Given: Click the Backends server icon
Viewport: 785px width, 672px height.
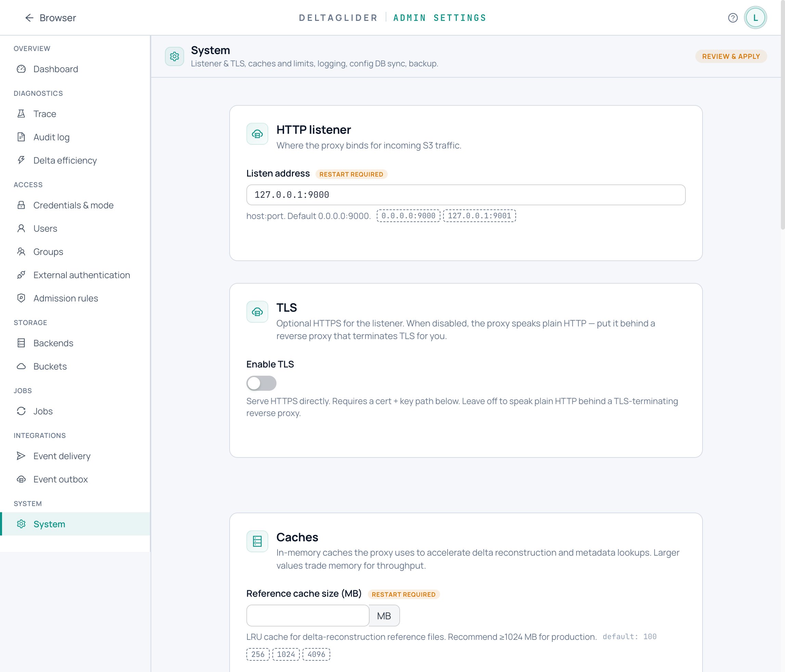Looking at the screenshot, I should pos(21,343).
